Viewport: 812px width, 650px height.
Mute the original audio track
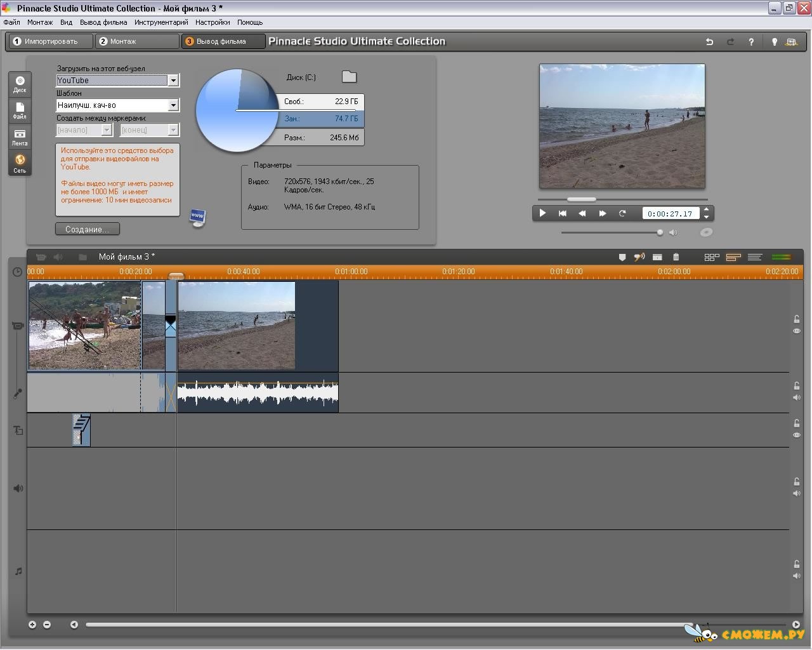point(797,397)
